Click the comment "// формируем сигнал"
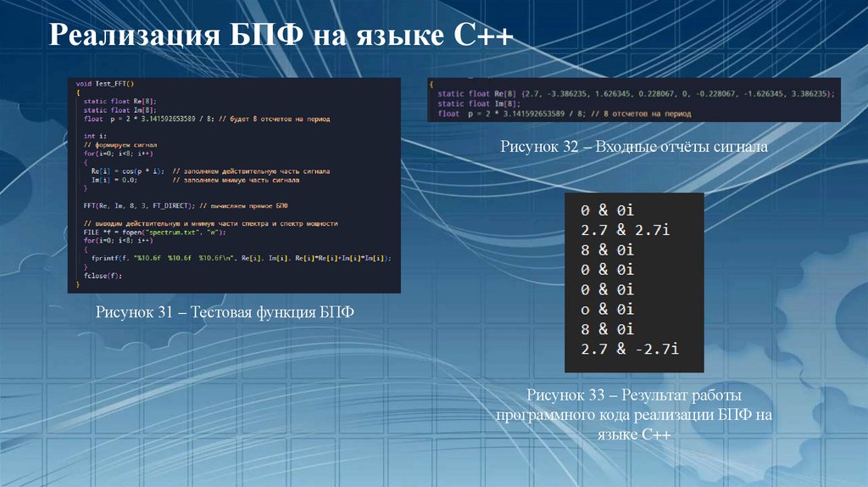The width and height of the screenshot is (868, 487). pos(120,144)
